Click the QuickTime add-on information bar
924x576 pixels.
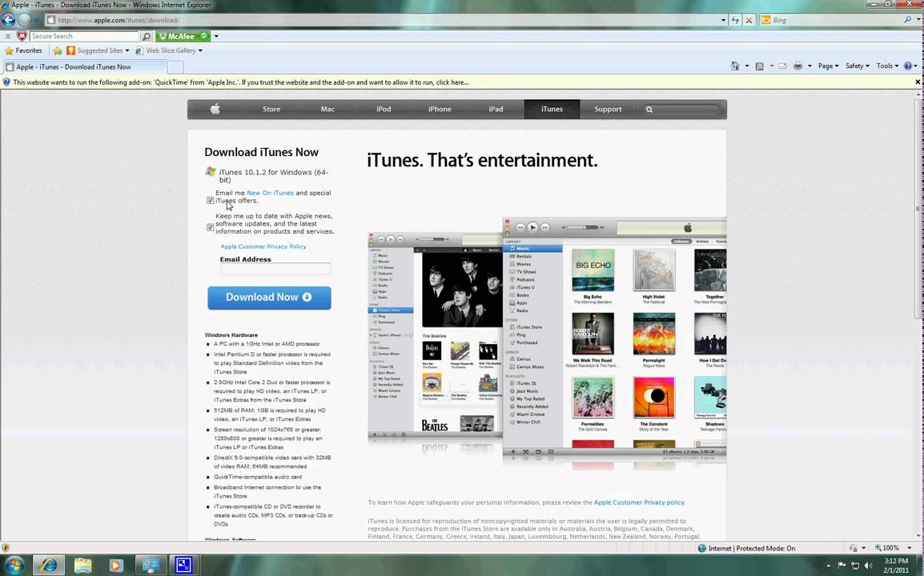[x=456, y=82]
